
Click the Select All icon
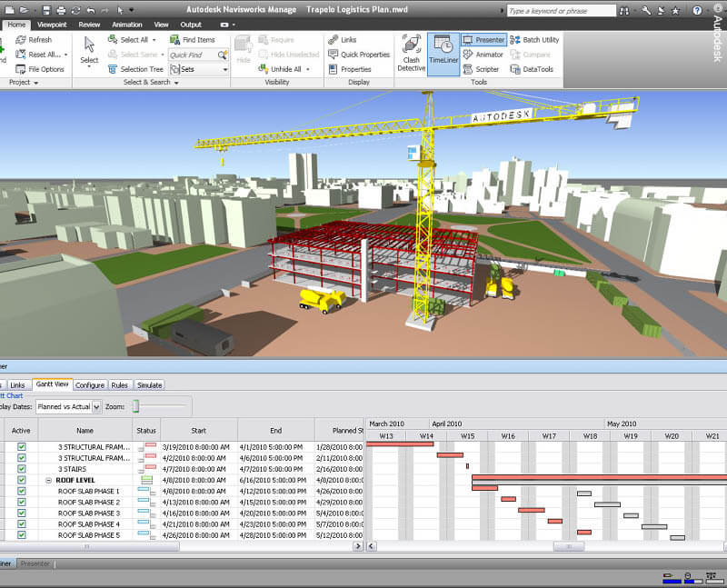112,40
